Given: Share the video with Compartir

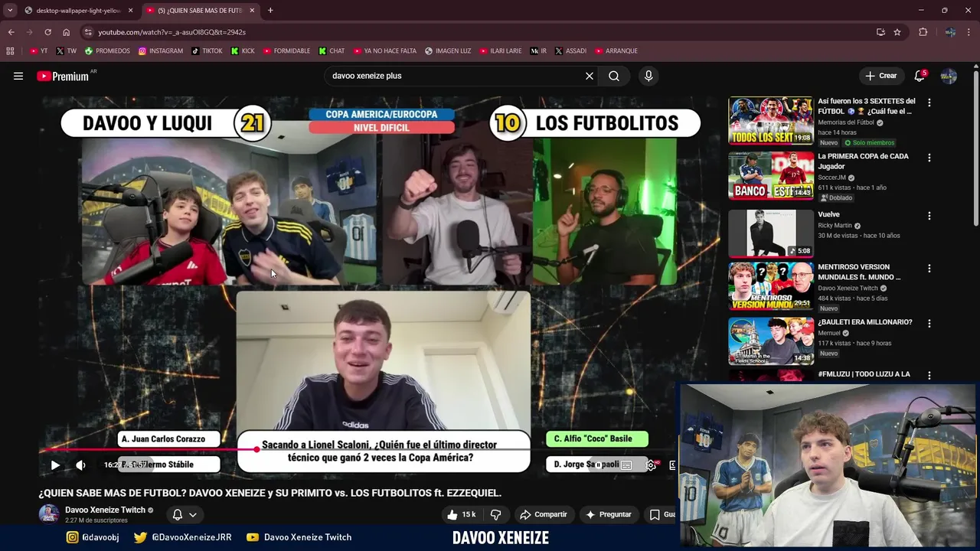Looking at the screenshot, I should click(x=543, y=514).
